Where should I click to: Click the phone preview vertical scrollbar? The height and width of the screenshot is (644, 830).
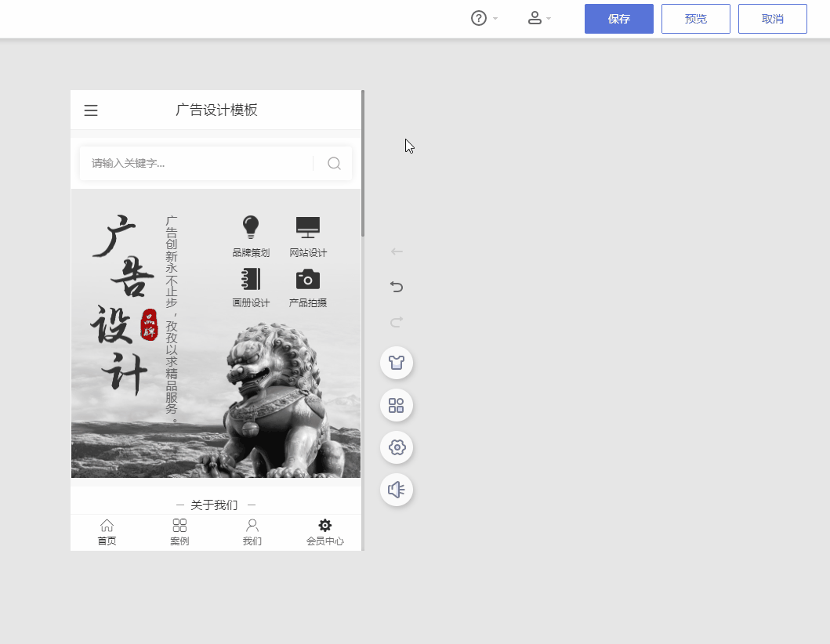point(363,164)
